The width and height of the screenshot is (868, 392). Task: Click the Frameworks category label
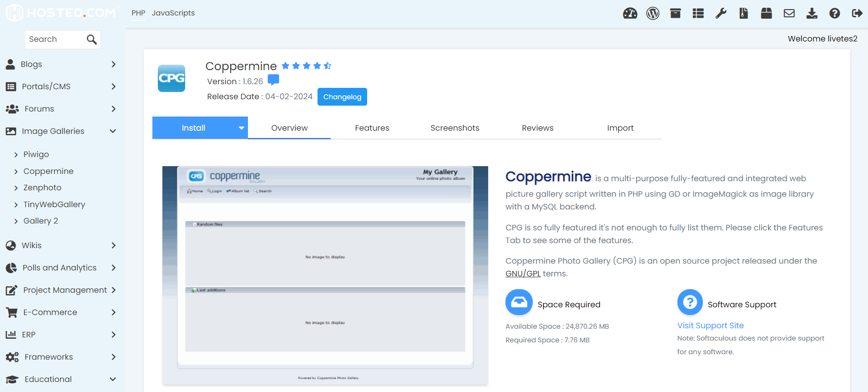point(49,357)
